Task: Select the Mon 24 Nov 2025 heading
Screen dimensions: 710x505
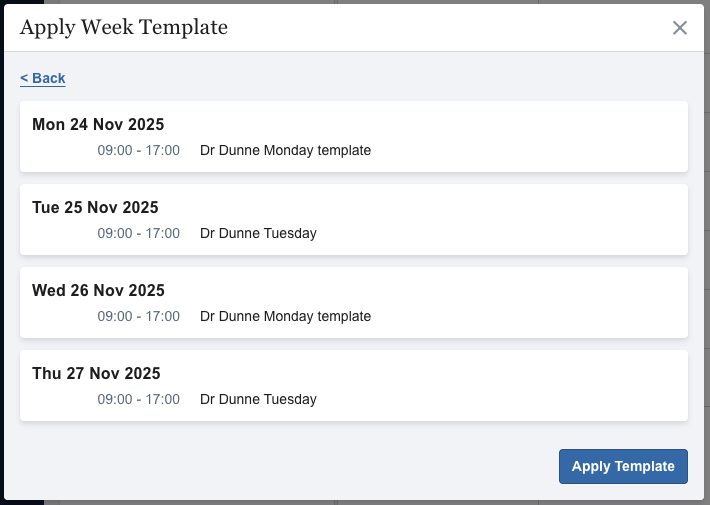Action: coord(98,125)
